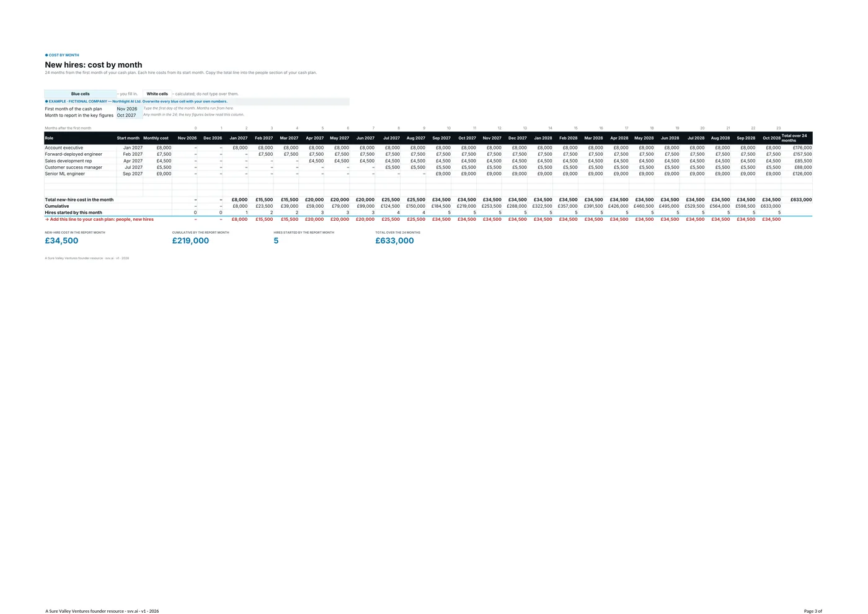Click the large £34,500 new-hire cost key figure

coord(61,241)
